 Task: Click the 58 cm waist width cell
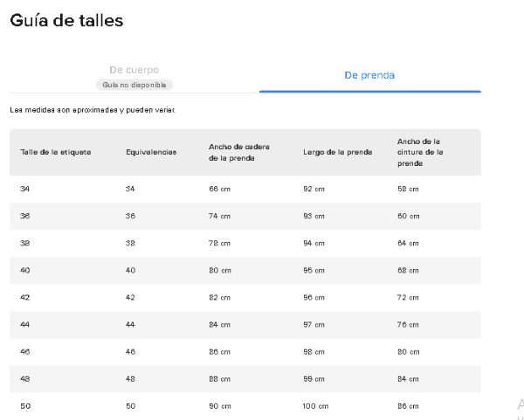(x=408, y=189)
